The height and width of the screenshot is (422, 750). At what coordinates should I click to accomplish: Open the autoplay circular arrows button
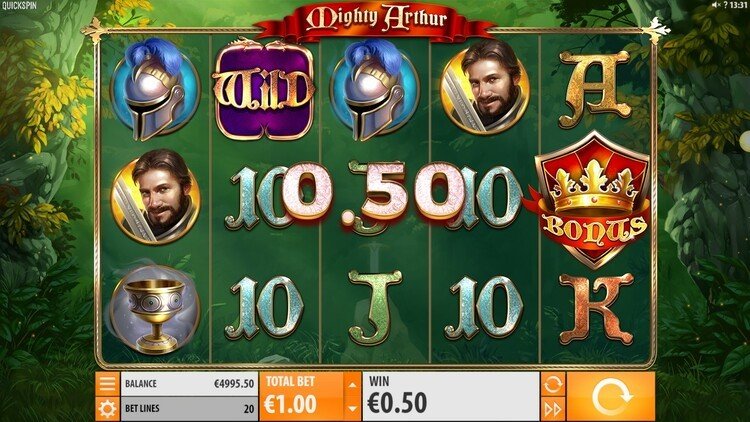point(553,384)
